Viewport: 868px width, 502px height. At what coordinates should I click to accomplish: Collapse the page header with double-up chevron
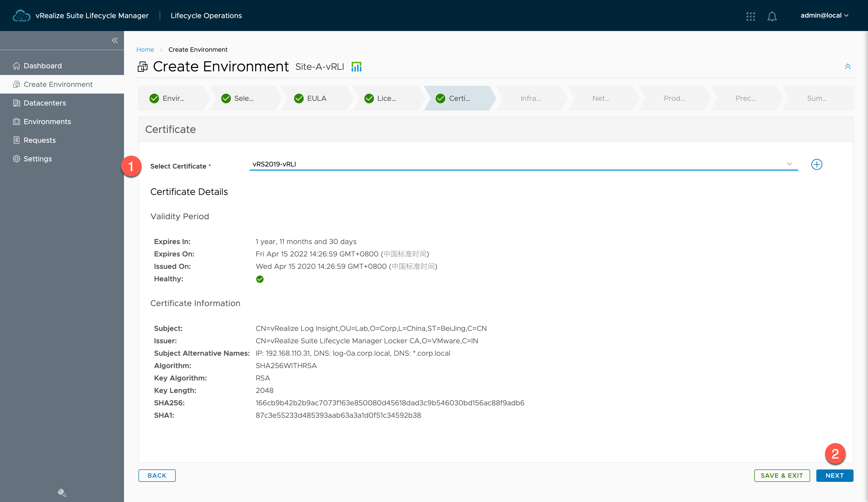point(847,66)
